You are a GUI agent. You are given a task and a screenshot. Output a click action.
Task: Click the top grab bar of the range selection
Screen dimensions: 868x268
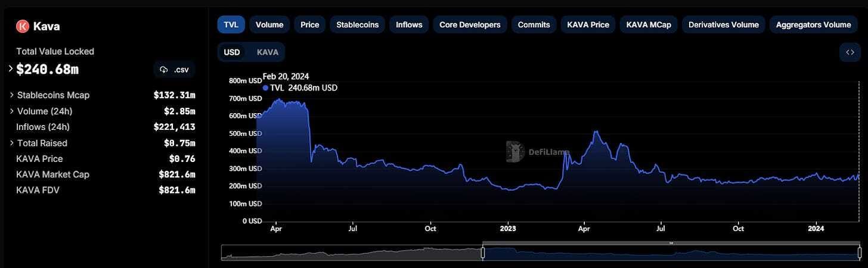(x=671, y=243)
